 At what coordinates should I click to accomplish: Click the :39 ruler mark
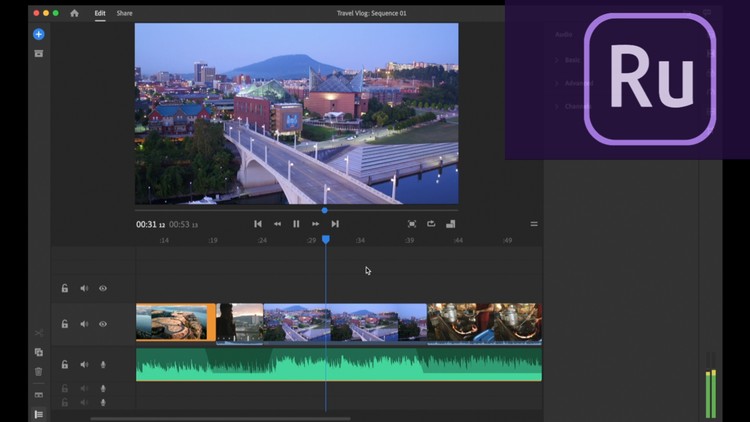click(x=409, y=240)
